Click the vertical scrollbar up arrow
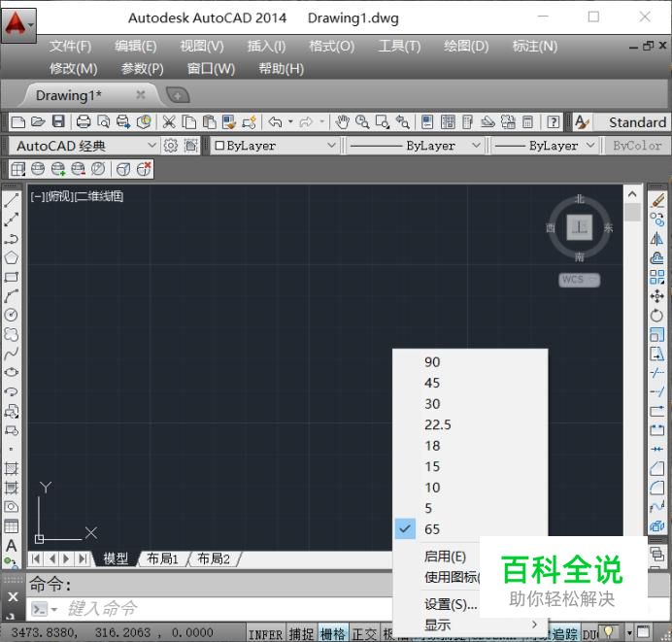Image resolution: width=672 pixels, height=642 pixels. (632, 194)
